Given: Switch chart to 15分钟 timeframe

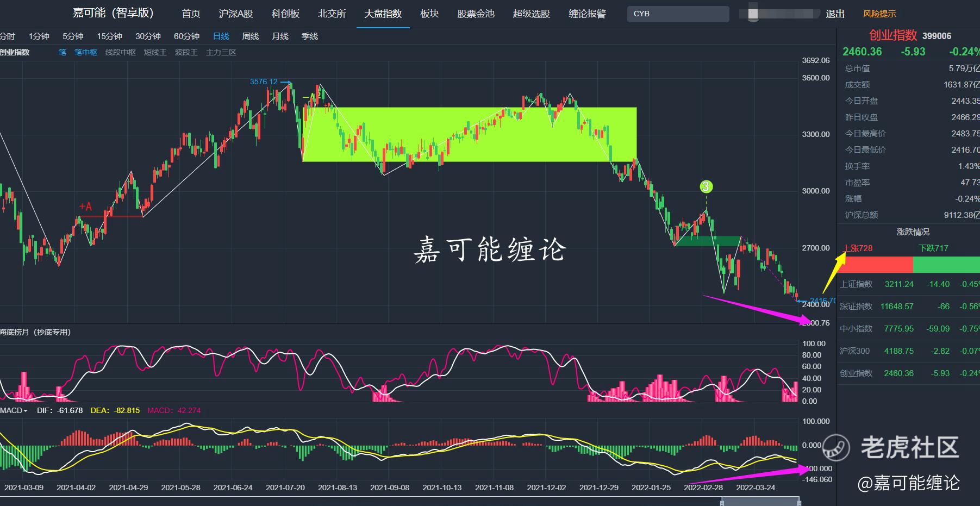Looking at the screenshot, I should [x=109, y=36].
